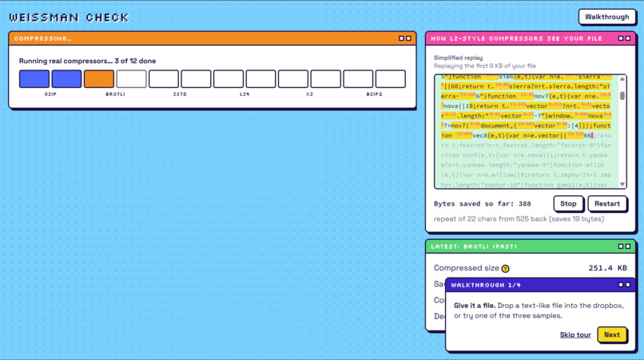
Task: Click the 'Give it a file.' walkthrough text
Action: coord(475,306)
